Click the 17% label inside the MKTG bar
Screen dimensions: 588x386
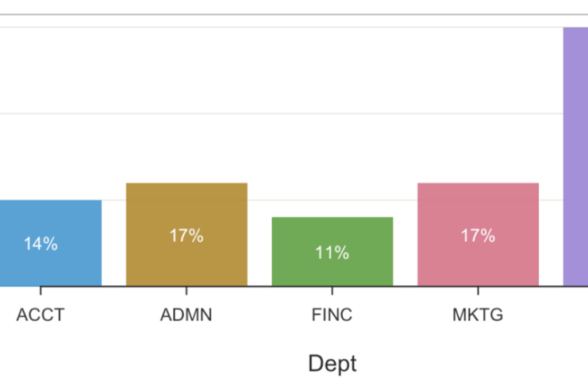pyautogui.click(x=478, y=236)
